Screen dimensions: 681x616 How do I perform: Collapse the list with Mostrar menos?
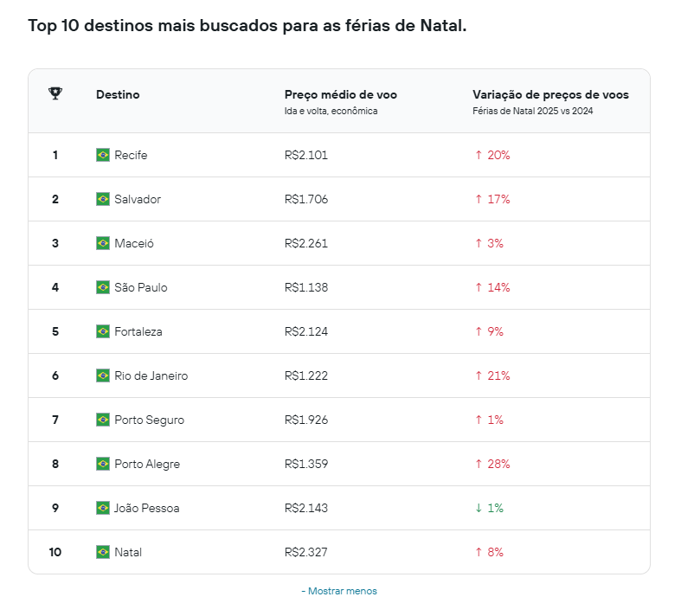(339, 591)
